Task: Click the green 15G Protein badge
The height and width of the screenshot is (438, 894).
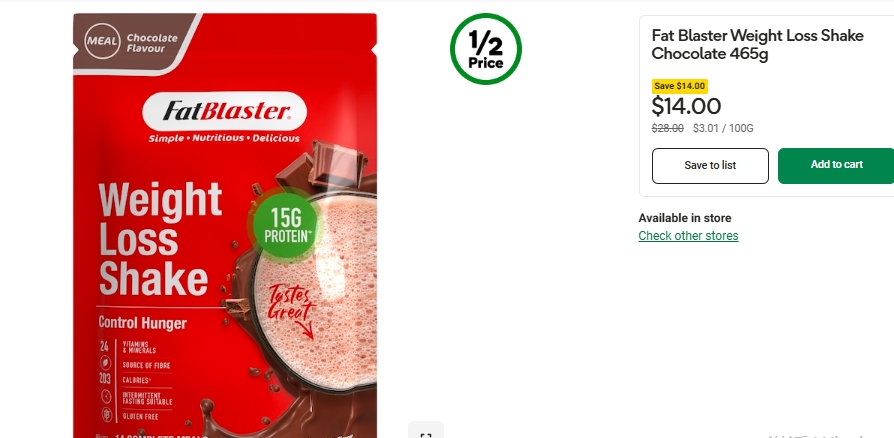Action: tap(286, 225)
